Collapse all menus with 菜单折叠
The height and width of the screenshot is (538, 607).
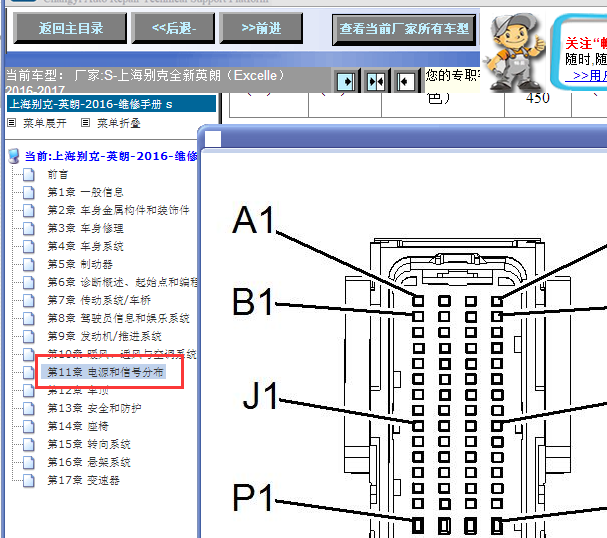click(118, 123)
